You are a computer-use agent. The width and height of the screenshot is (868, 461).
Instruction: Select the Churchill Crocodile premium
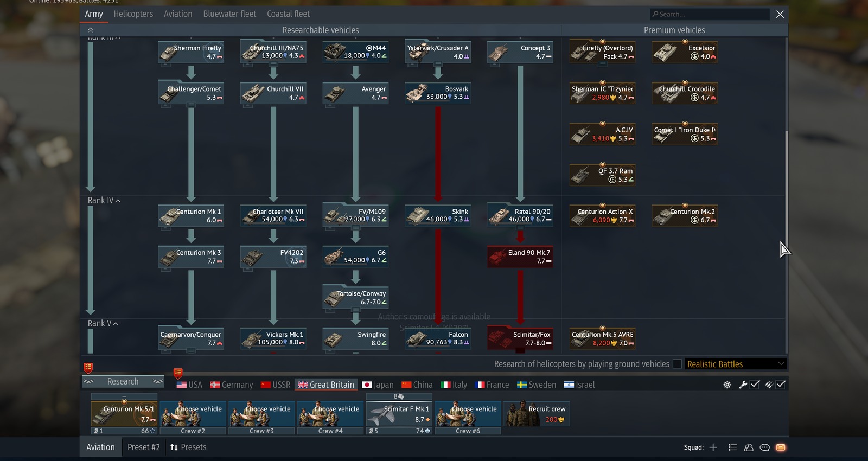click(x=685, y=93)
